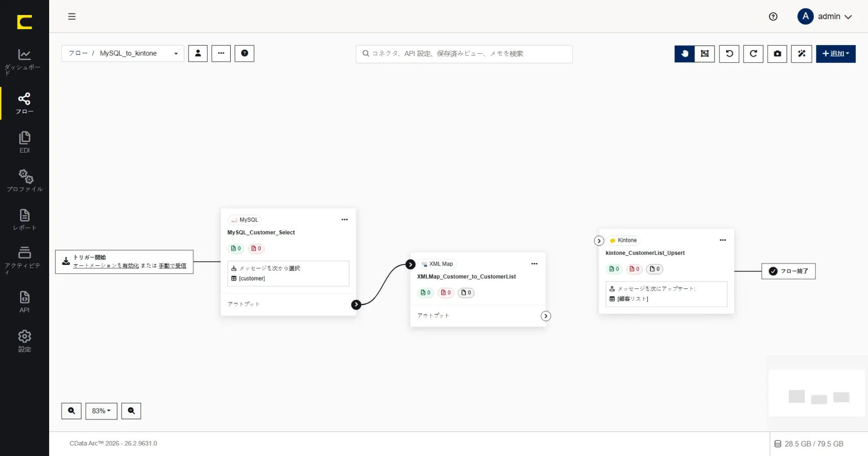
Task: Open the XML Map connector ellipsis menu
Action: click(x=535, y=264)
